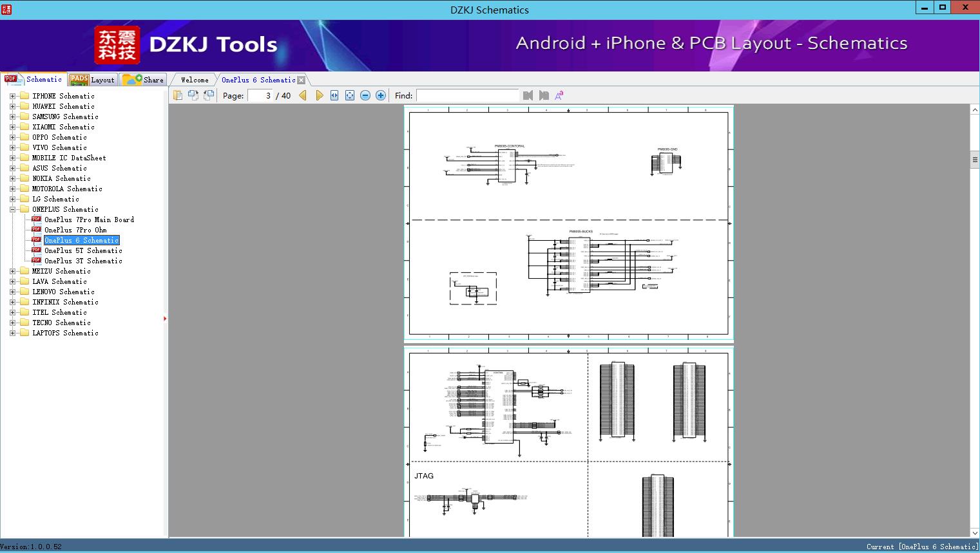The image size is (980, 553).
Task: Switch to the PADS Layout tab
Action: coord(92,80)
